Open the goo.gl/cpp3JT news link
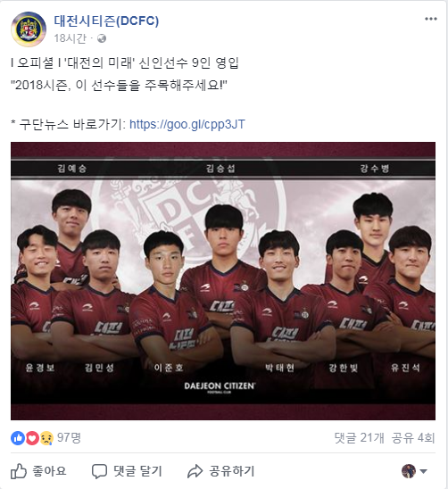 (187, 124)
